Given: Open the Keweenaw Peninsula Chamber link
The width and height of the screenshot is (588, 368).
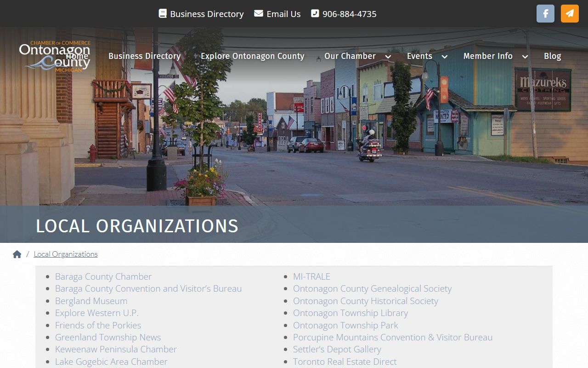Looking at the screenshot, I should [116, 349].
